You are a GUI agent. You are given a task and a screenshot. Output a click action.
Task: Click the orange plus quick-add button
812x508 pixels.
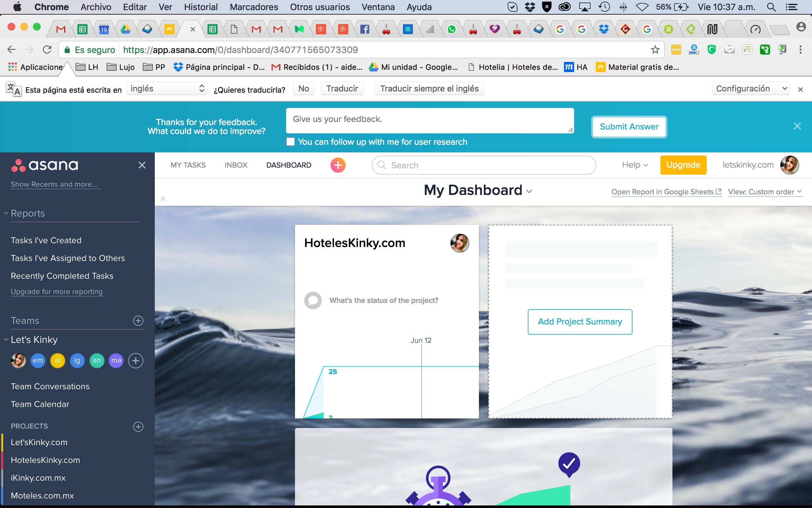tap(338, 165)
